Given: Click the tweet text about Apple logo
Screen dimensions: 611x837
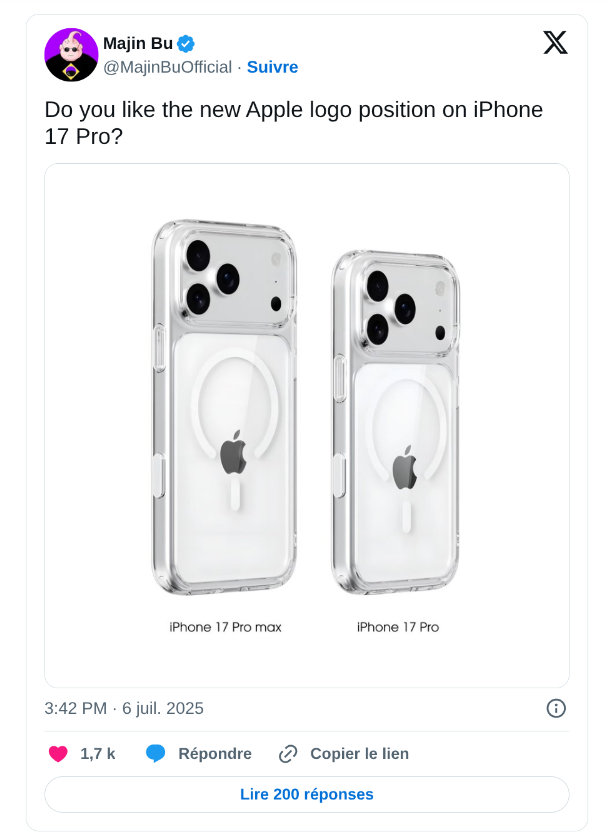Looking at the screenshot, I should click(x=293, y=123).
